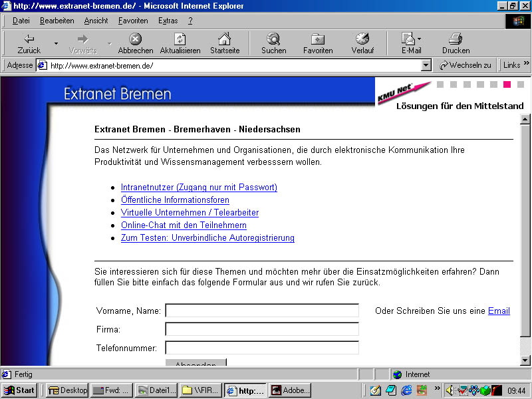This screenshot has width=532, height=399.
Task: Open the ? help menu
Action: coord(190,21)
